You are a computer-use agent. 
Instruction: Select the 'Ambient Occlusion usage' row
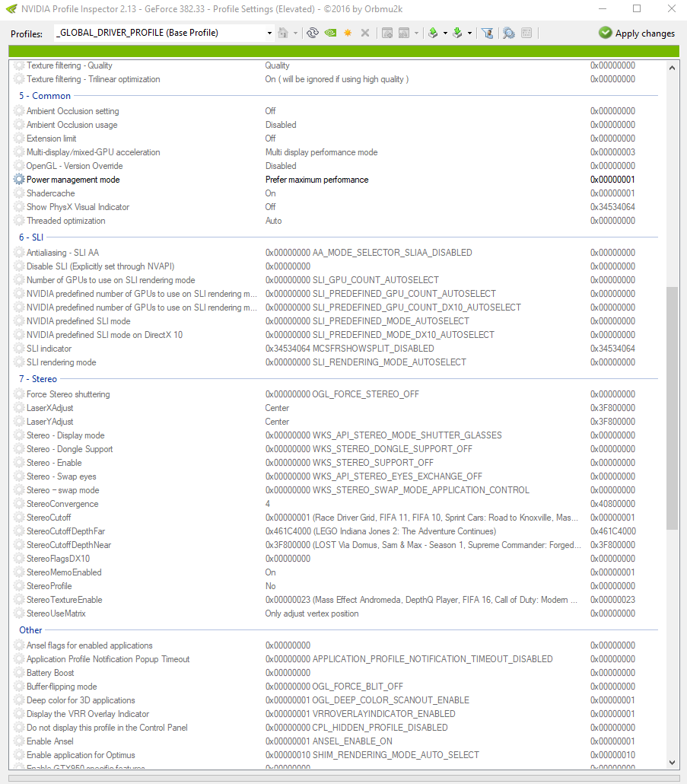click(x=337, y=125)
